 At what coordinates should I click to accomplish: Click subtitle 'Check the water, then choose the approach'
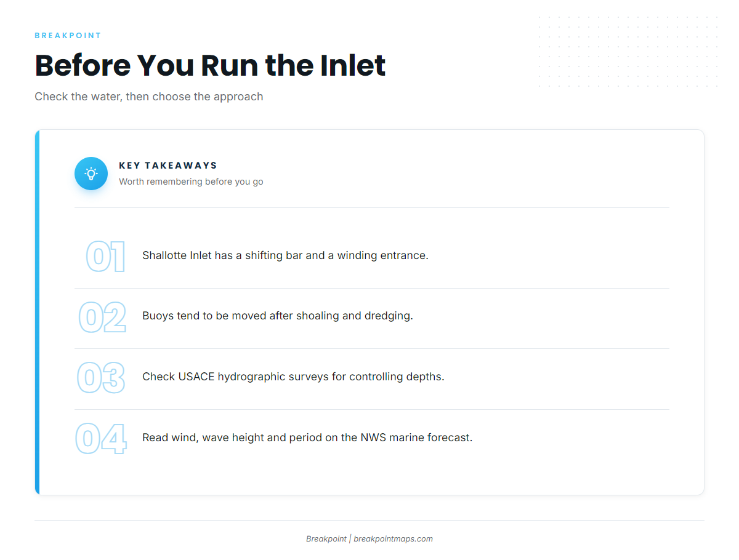(149, 97)
